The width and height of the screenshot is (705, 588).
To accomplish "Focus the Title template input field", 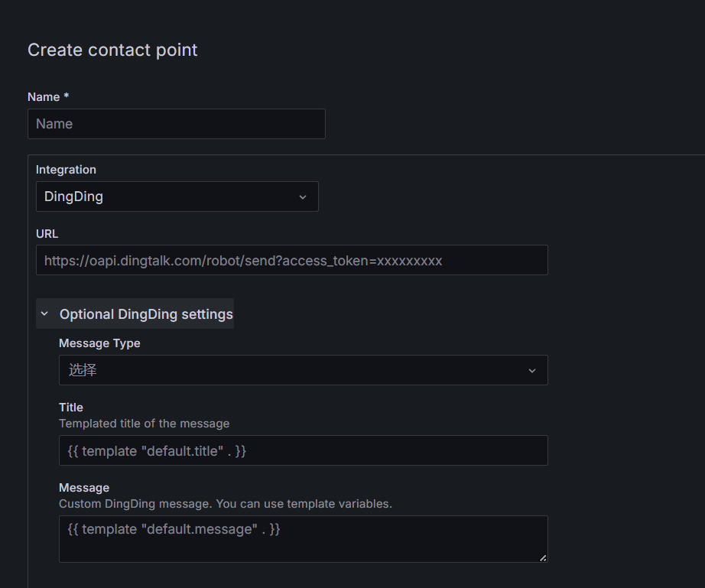I will click(x=303, y=450).
